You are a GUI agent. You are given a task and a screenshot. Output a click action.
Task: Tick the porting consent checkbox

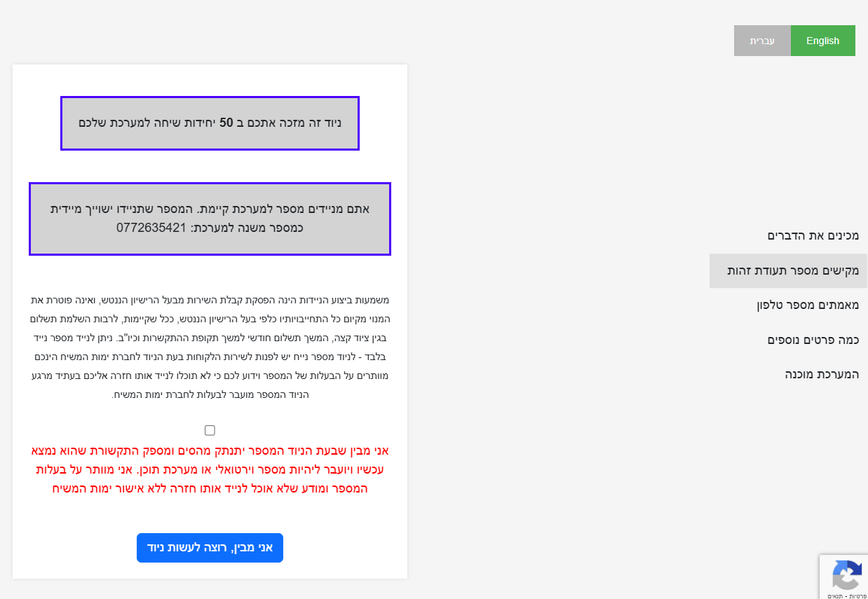coord(210,430)
